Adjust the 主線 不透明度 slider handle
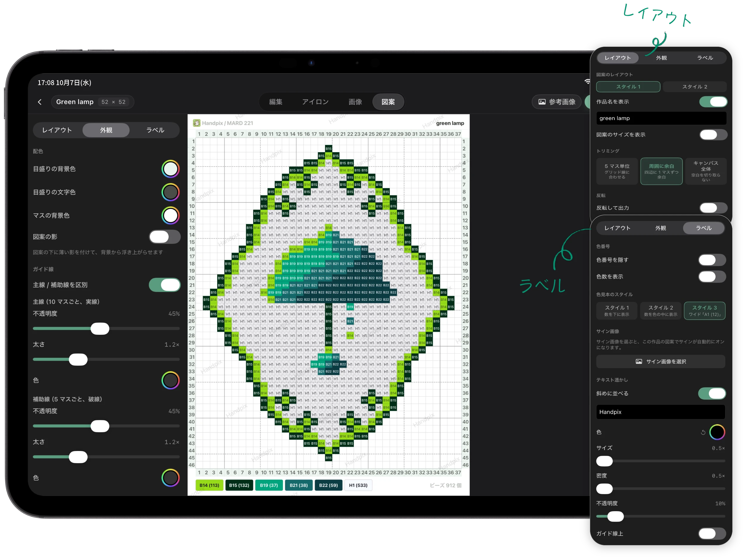746x560 pixels. coord(100,328)
